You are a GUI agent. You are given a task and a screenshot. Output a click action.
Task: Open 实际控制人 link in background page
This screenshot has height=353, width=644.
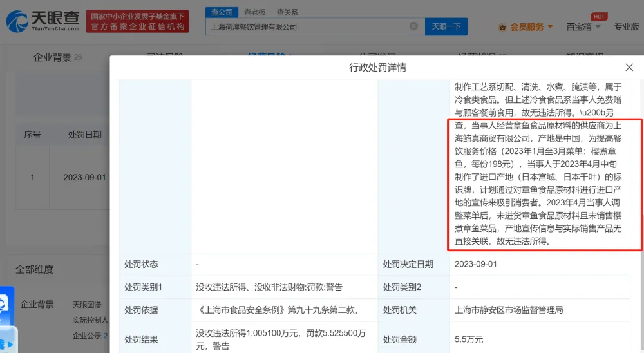coord(90,320)
